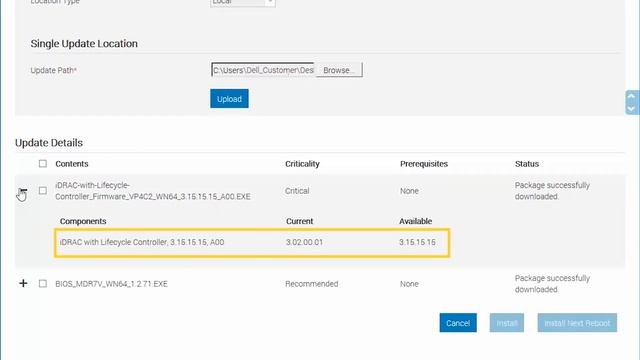The height and width of the screenshot is (360, 640).
Task: Upload the selected update file
Action: pos(229,99)
